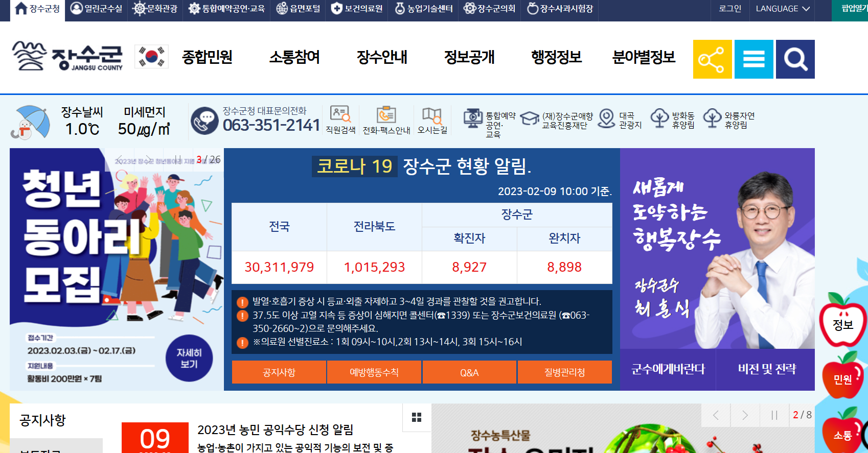Viewport: 868px width, 453px height.
Task: Click 8,927 confirmed cases cell
Action: [469, 267]
